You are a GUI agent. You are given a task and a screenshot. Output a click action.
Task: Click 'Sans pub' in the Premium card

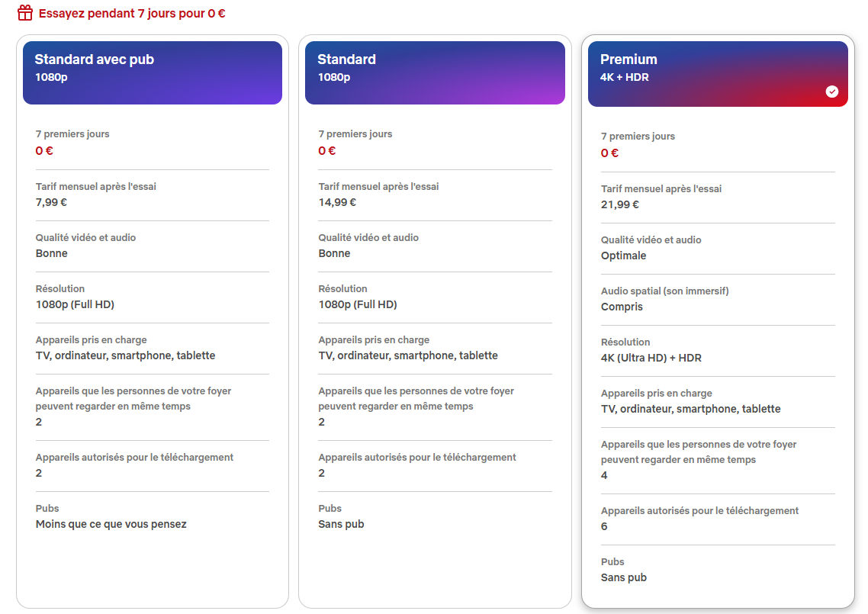(624, 577)
